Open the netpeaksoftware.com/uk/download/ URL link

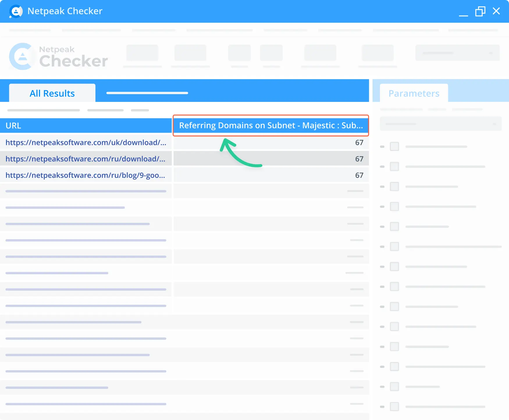[x=86, y=142]
